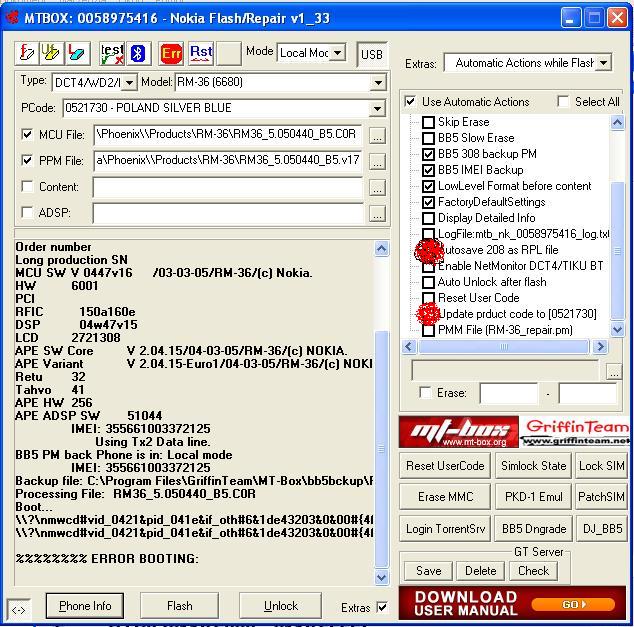
Task: Click the MCU File path field
Action: pyautogui.click(x=228, y=135)
